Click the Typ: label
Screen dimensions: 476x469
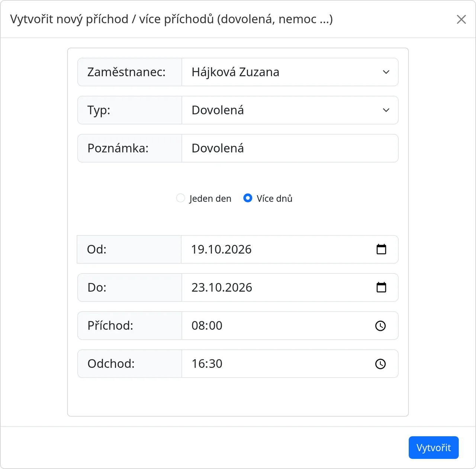[x=99, y=110]
